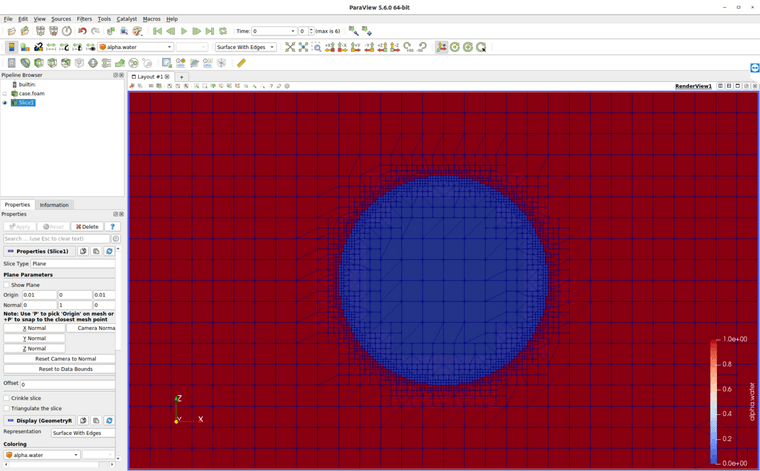Jump to the first animation frame

pos(157,31)
